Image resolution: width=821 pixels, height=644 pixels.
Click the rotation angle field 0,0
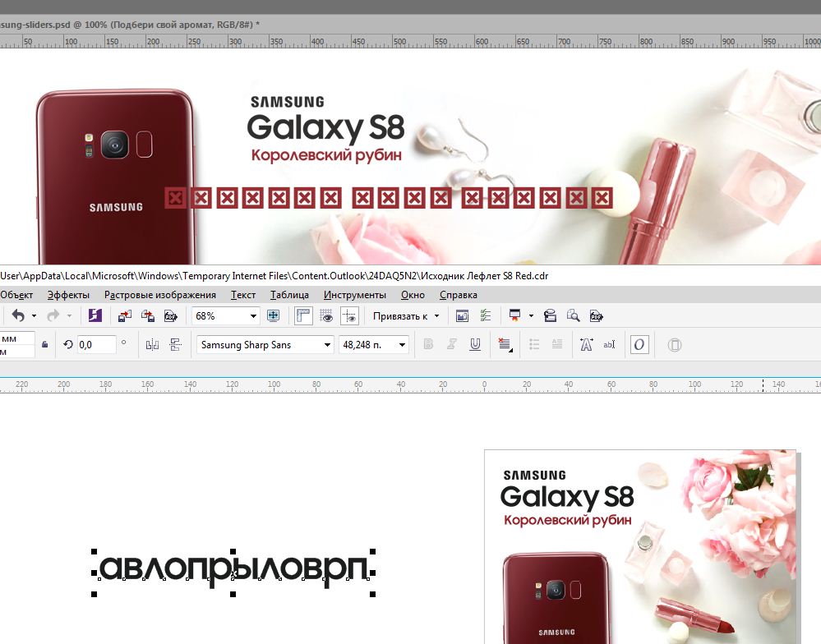[96, 345]
